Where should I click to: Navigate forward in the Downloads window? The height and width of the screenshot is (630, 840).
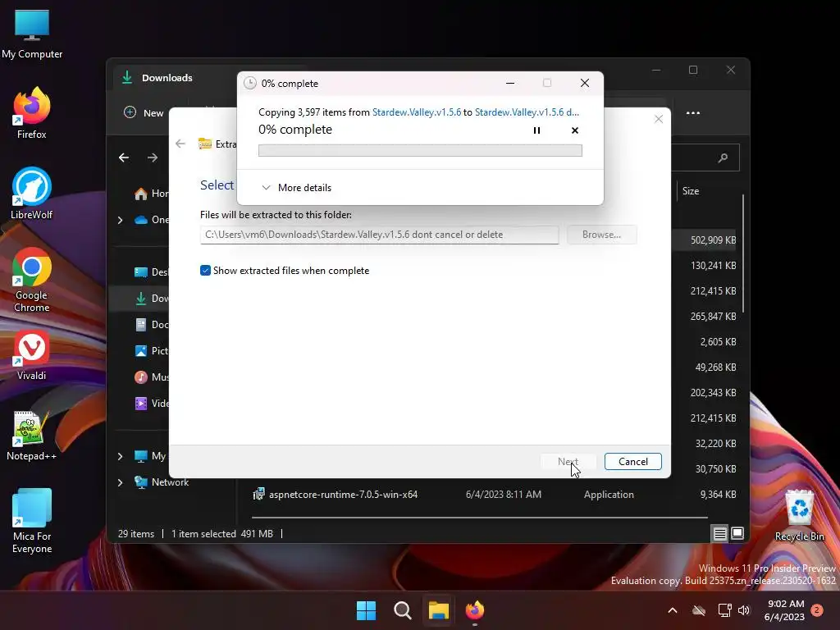pyautogui.click(x=153, y=157)
